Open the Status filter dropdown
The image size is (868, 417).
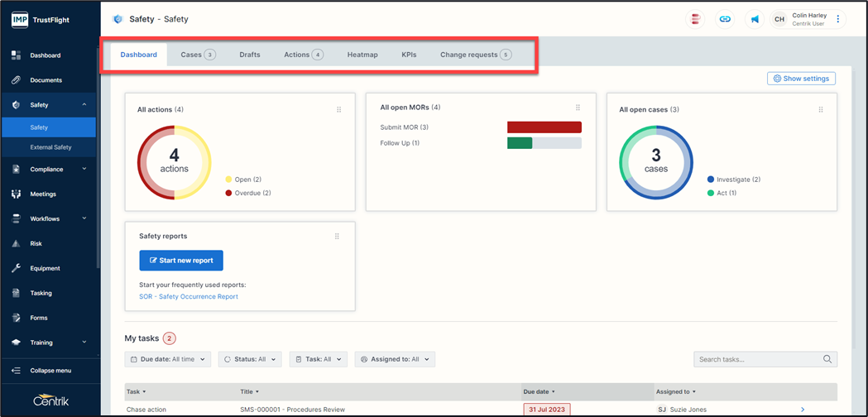pyautogui.click(x=250, y=359)
